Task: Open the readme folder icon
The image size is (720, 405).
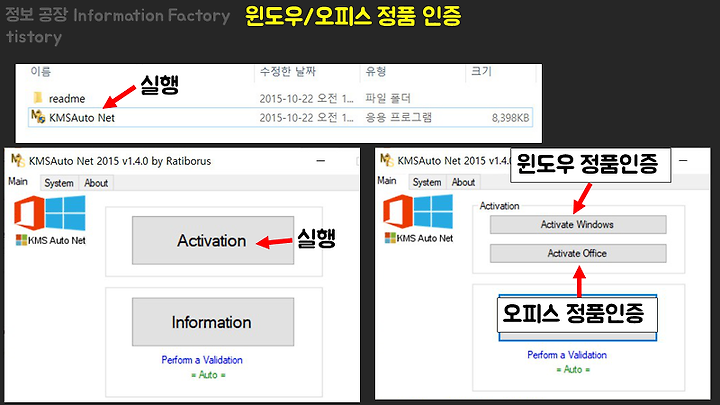Action: [38, 97]
